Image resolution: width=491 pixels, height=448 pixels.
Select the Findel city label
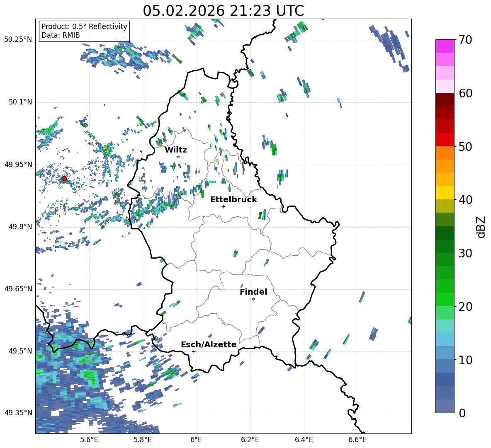coord(253,292)
